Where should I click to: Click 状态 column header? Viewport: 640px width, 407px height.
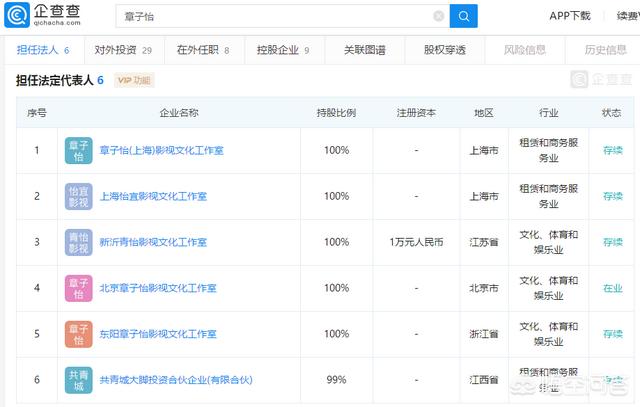pyautogui.click(x=611, y=113)
